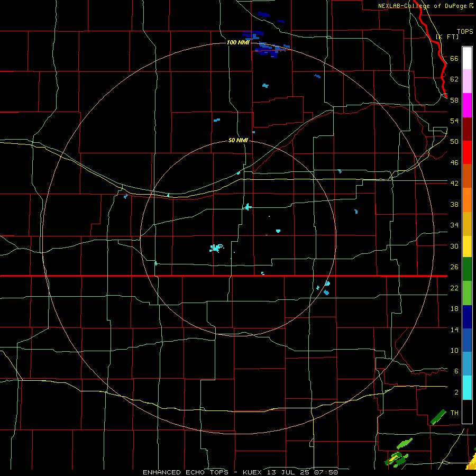Click the 38 legend value

point(454,204)
